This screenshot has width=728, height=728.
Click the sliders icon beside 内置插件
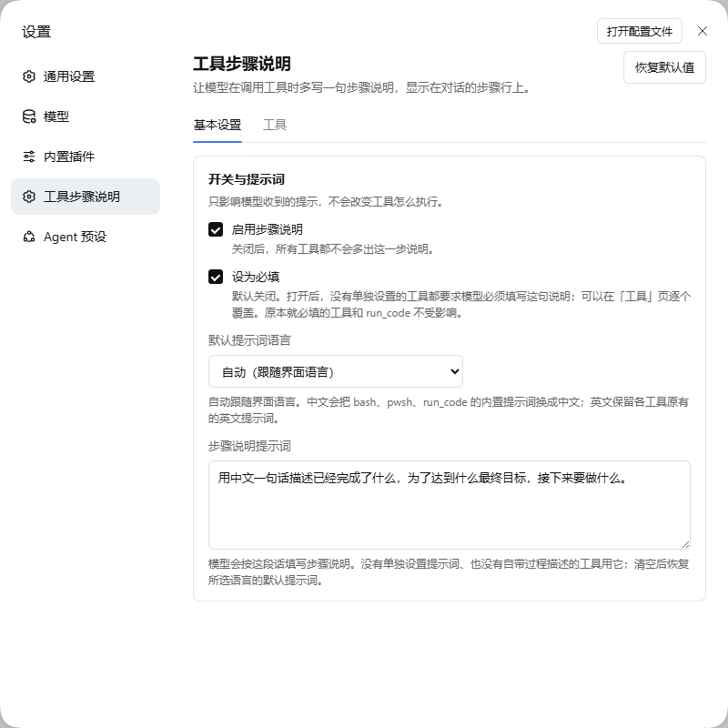[x=29, y=157]
